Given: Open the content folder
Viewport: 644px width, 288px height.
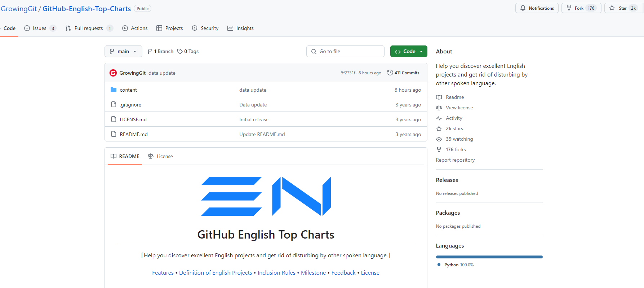Looking at the screenshot, I should [128, 90].
